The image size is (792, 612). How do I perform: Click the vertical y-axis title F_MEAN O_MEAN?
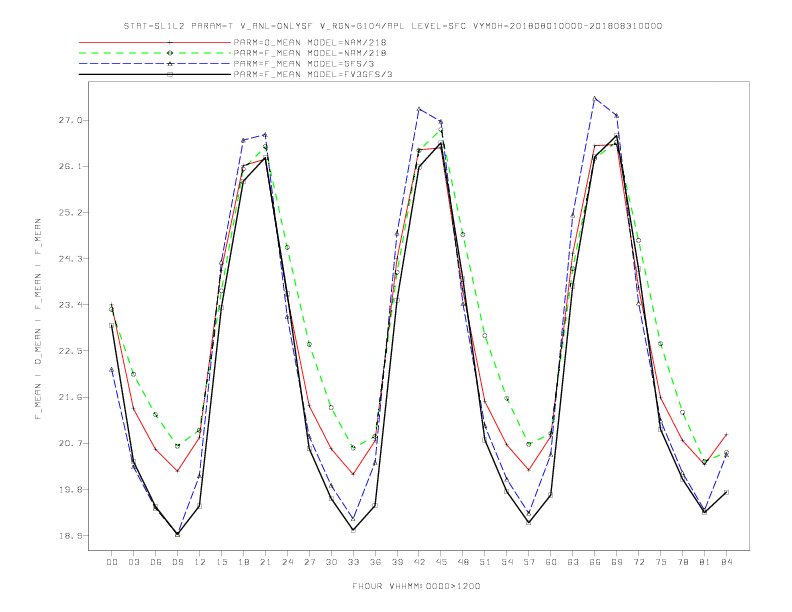click(x=38, y=319)
